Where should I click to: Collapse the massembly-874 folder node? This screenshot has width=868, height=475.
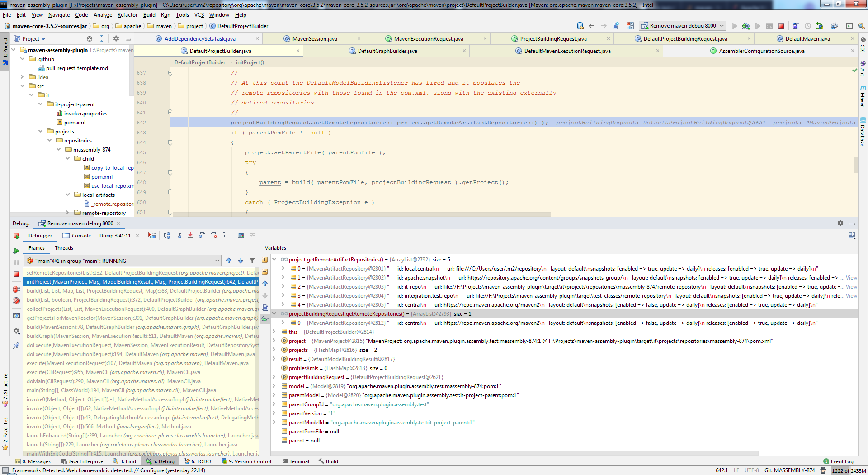pos(58,149)
